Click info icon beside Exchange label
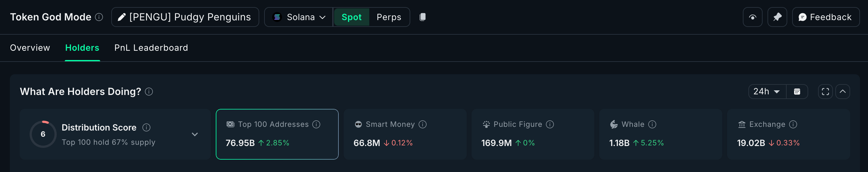 793,124
